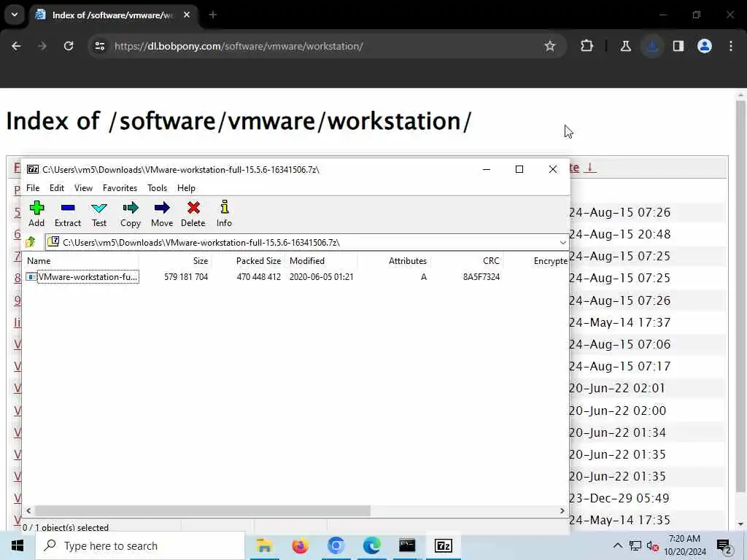Viewport: 747px width, 560px height.
Task: Click file size value 579 181 704
Action: tap(186, 276)
